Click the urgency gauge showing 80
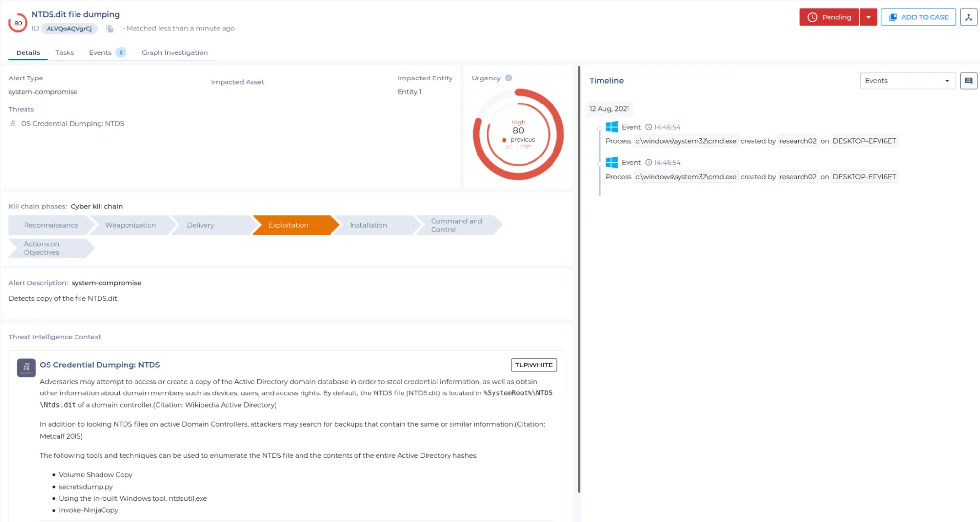The width and height of the screenshot is (980, 522). click(x=518, y=134)
